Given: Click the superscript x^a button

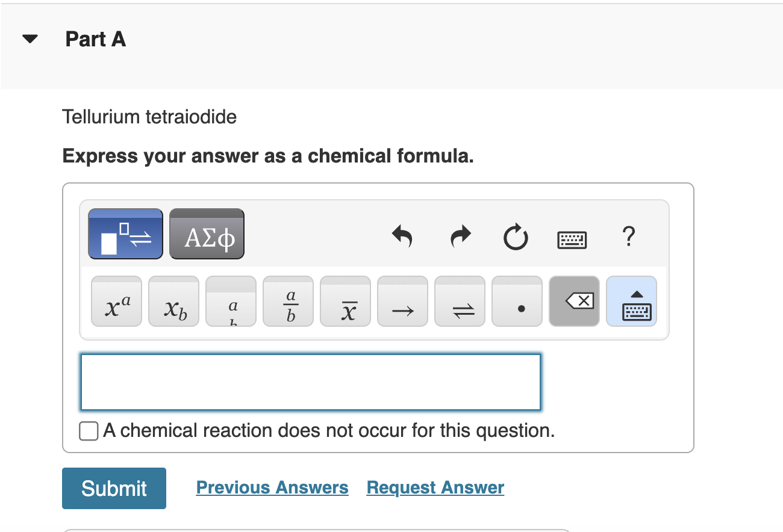Looking at the screenshot, I should coord(116,302).
